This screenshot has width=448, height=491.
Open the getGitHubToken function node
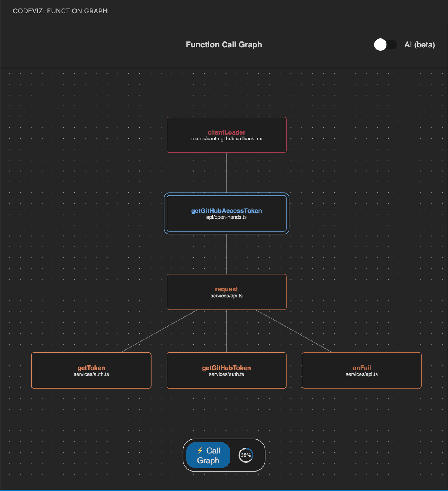[x=227, y=370]
